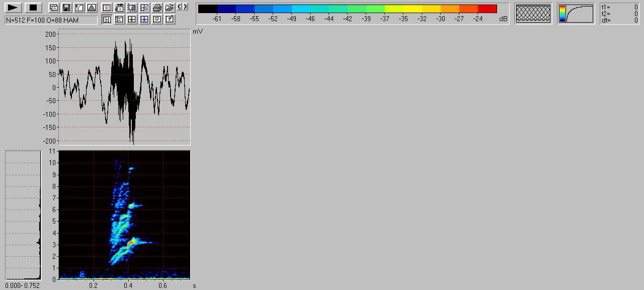Click the right arrow navigation button
The height and width of the screenshot is (290, 644).
(185, 7)
